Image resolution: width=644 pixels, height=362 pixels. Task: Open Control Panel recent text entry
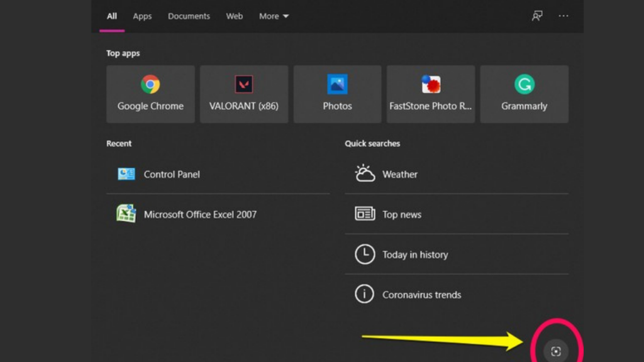pyautogui.click(x=172, y=174)
